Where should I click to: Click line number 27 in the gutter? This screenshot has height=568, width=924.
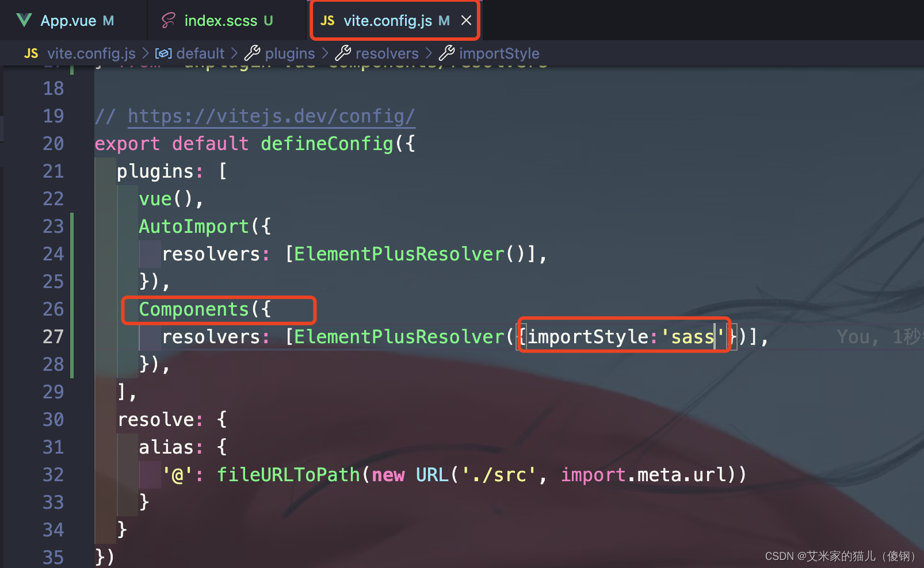(x=54, y=337)
